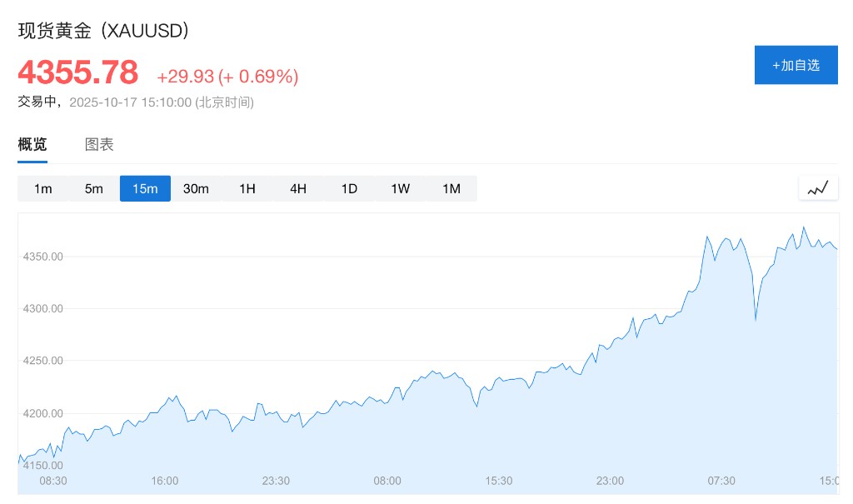Show the weekly 1W chart
Screen dimensions: 853x504
(x=401, y=188)
